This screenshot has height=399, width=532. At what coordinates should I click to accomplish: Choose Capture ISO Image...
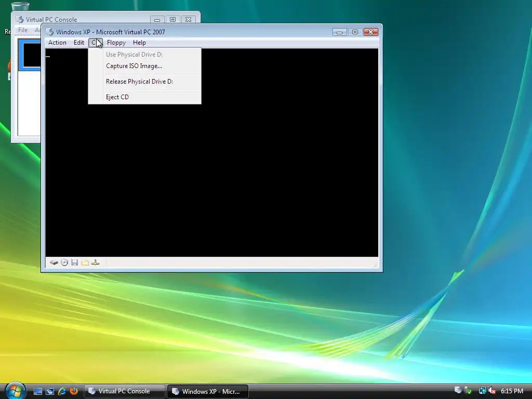click(x=144, y=66)
